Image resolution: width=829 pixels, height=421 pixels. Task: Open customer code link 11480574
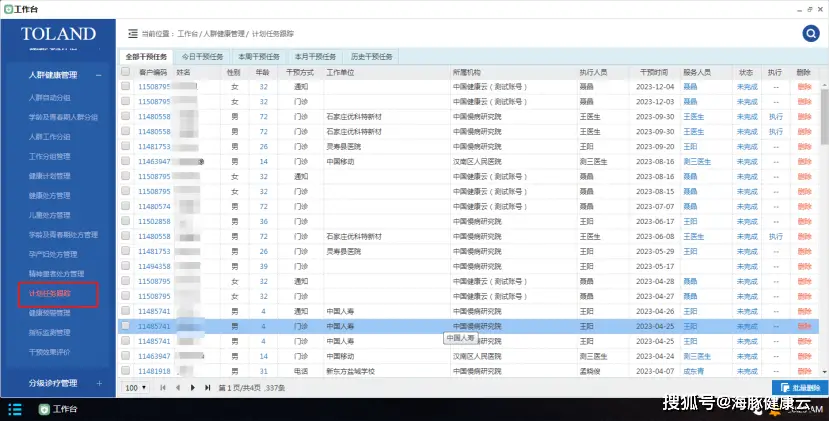(x=154, y=206)
